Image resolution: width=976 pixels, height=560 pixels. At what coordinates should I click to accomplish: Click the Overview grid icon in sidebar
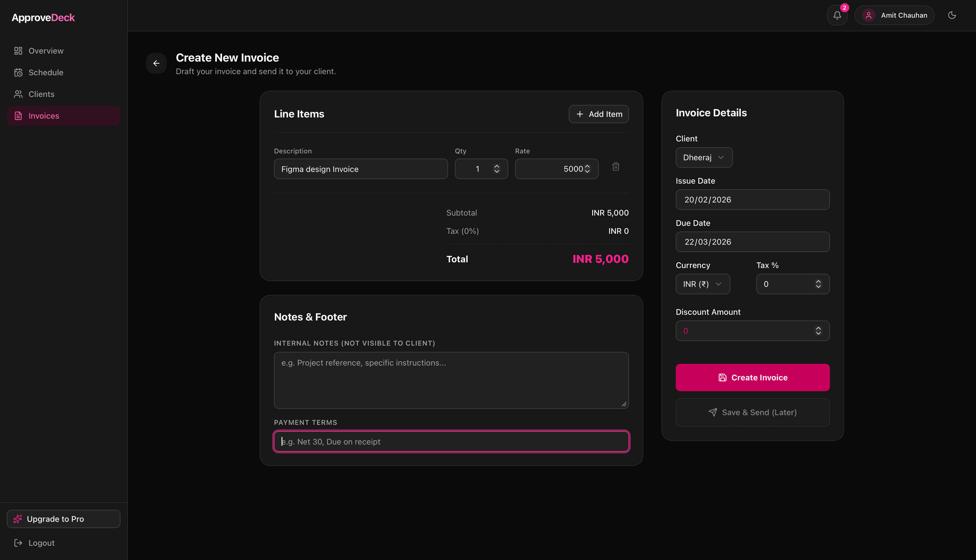(18, 50)
